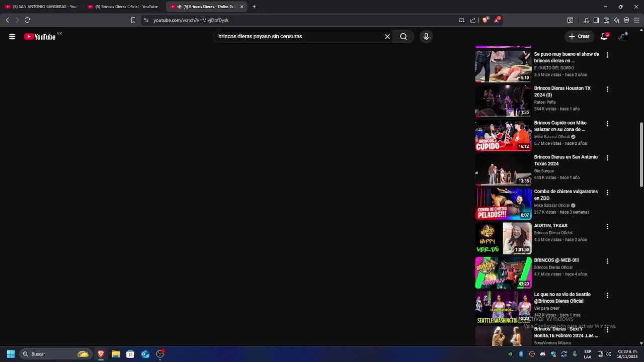Run search with magnifier button
Image resolution: width=644 pixels, height=362 pixels.
[x=404, y=36]
